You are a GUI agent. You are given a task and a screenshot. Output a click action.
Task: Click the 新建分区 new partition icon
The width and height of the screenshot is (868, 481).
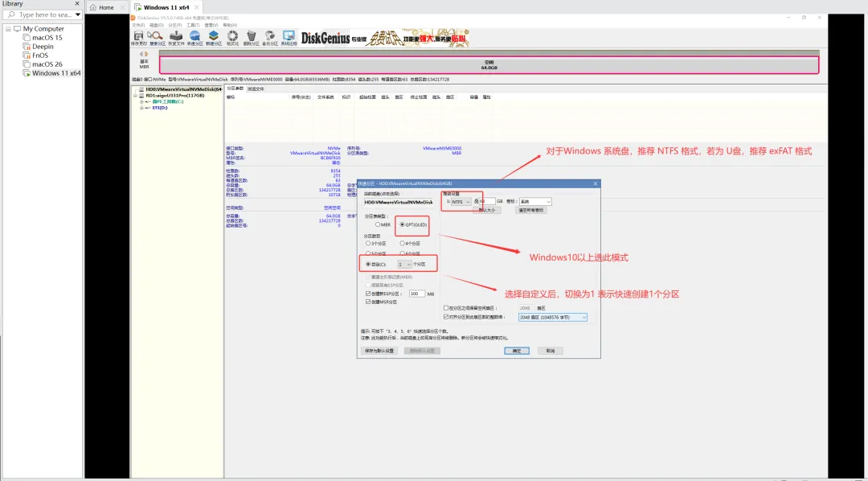tap(214, 37)
